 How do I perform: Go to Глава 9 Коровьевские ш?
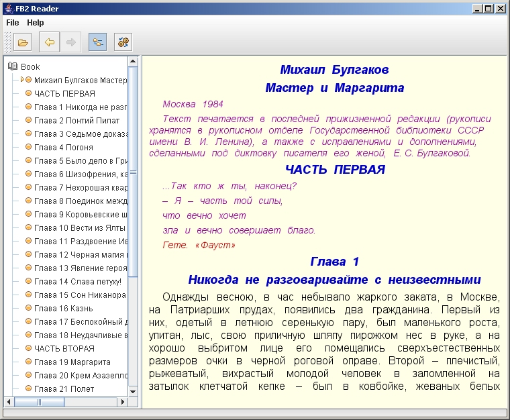tap(81, 214)
